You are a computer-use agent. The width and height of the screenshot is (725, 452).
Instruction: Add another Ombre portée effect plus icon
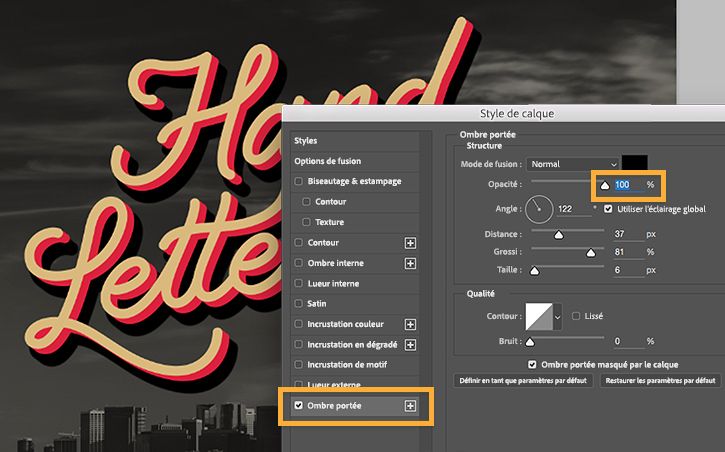click(x=410, y=406)
